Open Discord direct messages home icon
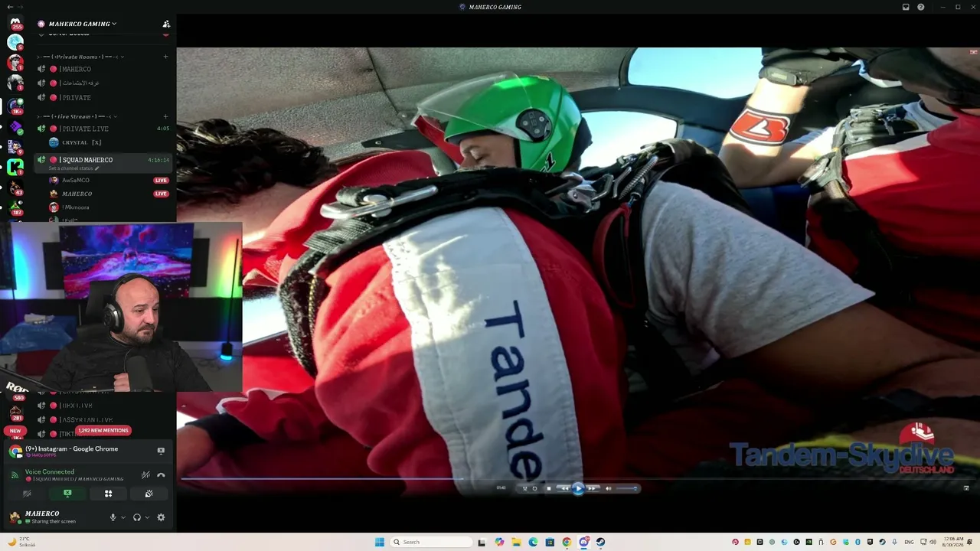The width and height of the screenshot is (980, 551). (x=15, y=23)
